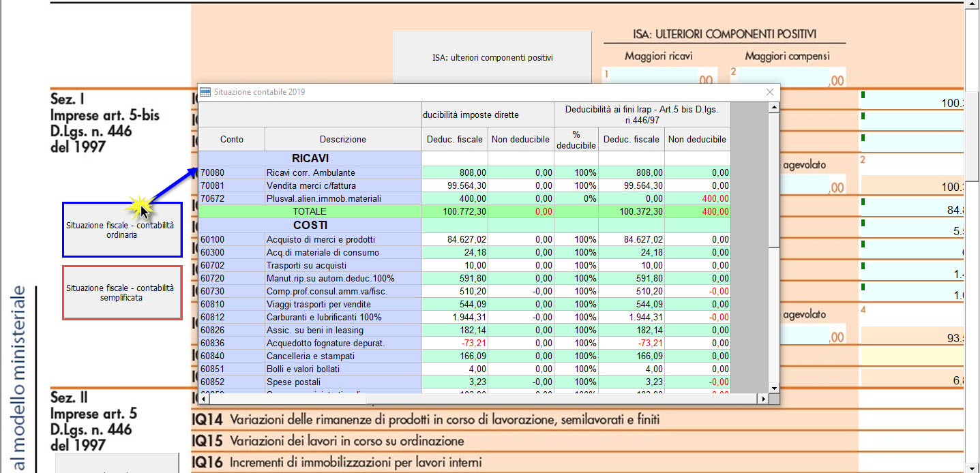Click the dialog's vertical scrollbar up arrow
The image size is (980, 473).
(x=774, y=108)
